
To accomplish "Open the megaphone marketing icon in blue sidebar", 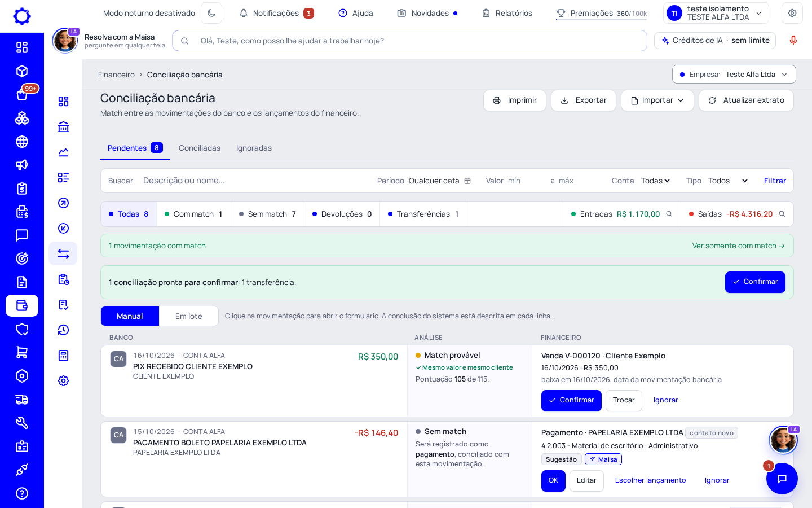I will [22, 165].
